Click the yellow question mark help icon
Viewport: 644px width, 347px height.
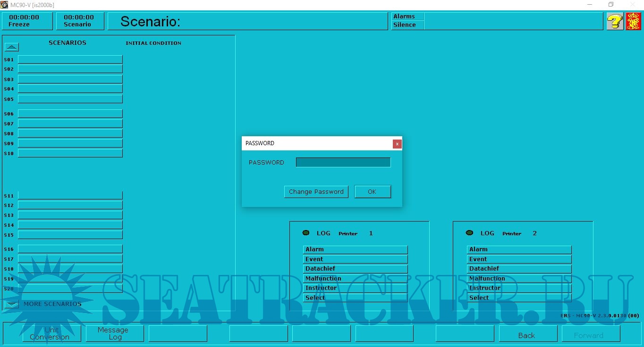pyautogui.click(x=615, y=21)
